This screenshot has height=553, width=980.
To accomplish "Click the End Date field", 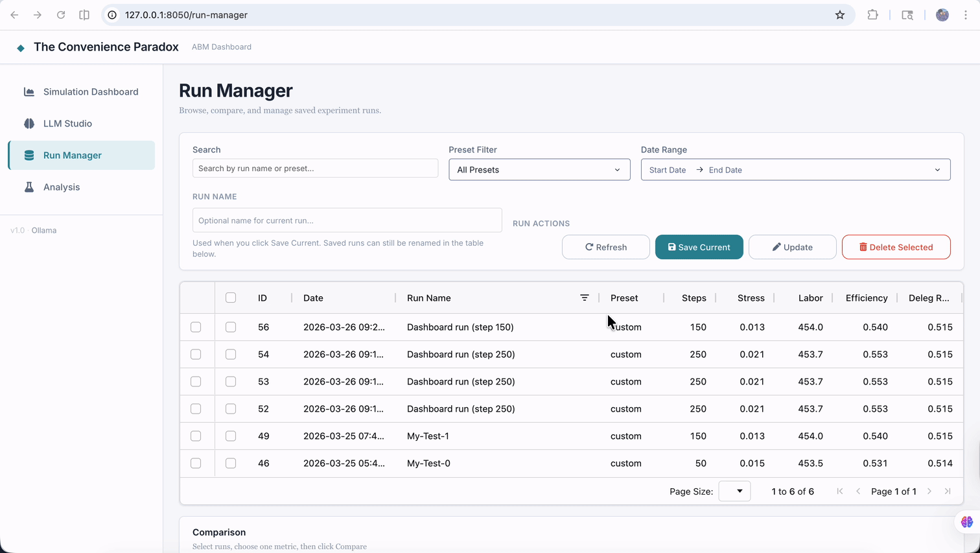I will pyautogui.click(x=725, y=170).
